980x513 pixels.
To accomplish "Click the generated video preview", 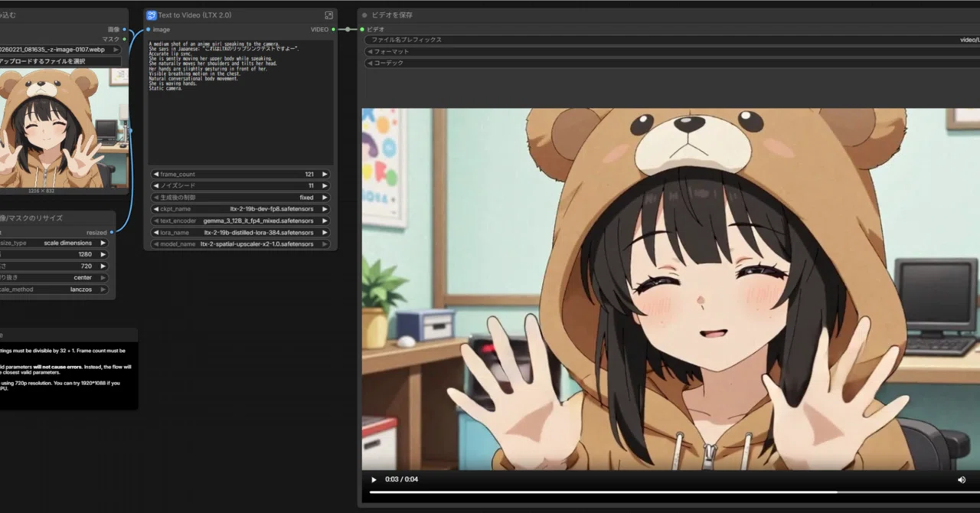I will pos(671,289).
